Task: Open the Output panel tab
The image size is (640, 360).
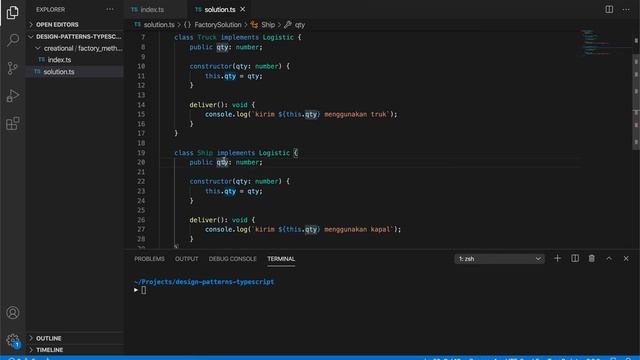Action: pyautogui.click(x=187, y=259)
